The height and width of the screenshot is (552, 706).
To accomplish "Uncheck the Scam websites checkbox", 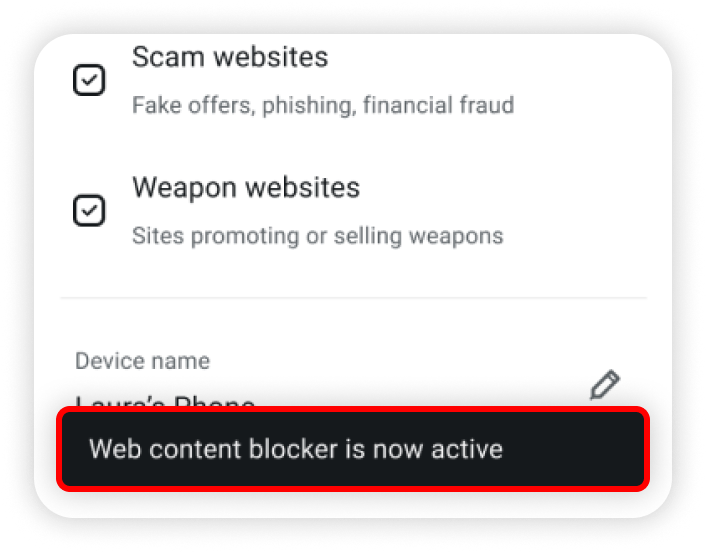I will [x=89, y=80].
